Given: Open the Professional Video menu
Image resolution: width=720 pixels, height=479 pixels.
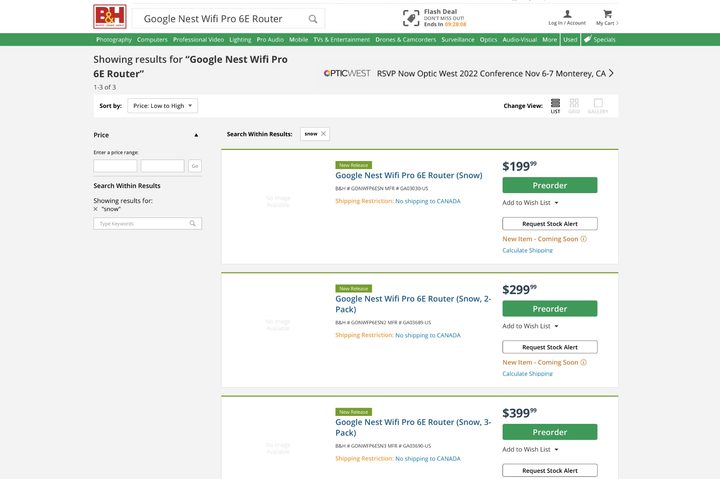Looking at the screenshot, I should click(x=198, y=39).
